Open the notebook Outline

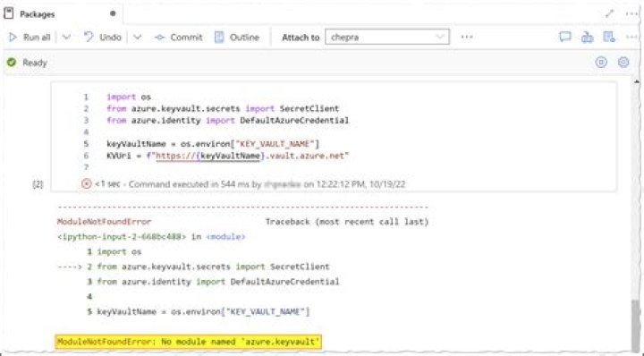(x=237, y=38)
